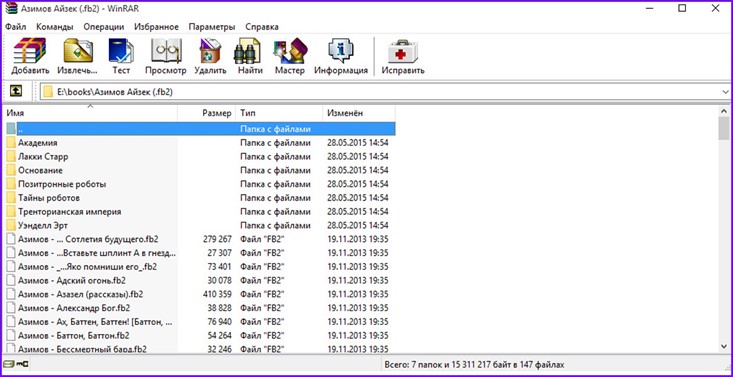Click file icon of Александр Бог.fb2
This screenshot has width=733, height=377.
coord(11,308)
